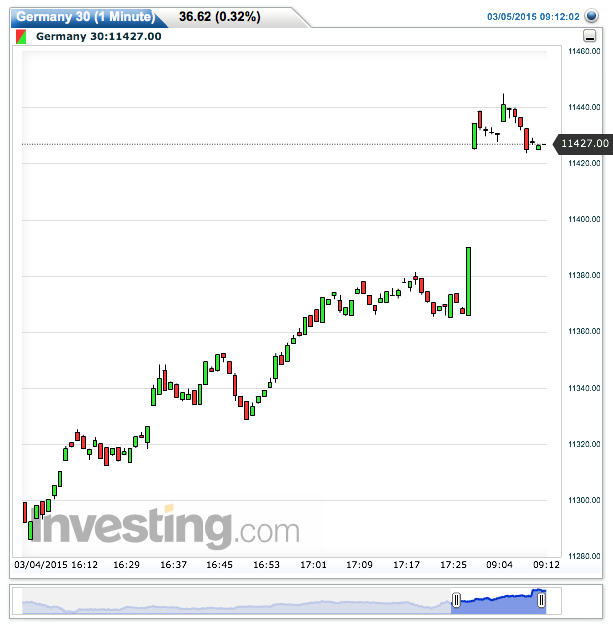Click the 03/04/2015 16:12 time label
The height and width of the screenshot is (627, 613).
click(56, 565)
